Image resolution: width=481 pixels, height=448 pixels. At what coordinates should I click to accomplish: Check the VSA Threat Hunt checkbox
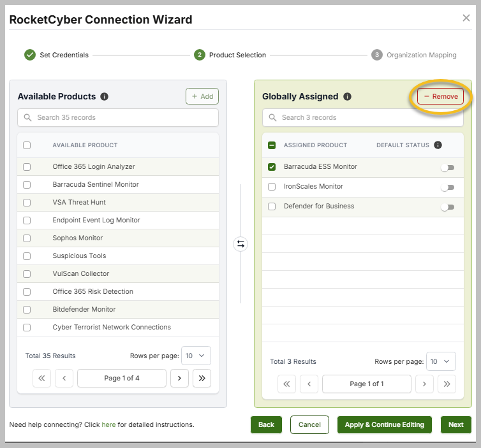27,203
